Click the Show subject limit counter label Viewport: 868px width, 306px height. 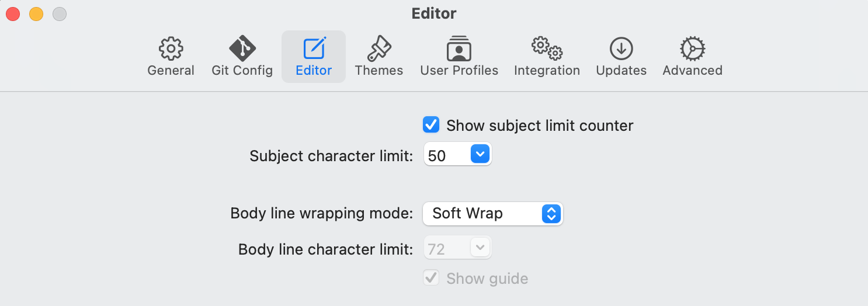(x=540, y=126)
